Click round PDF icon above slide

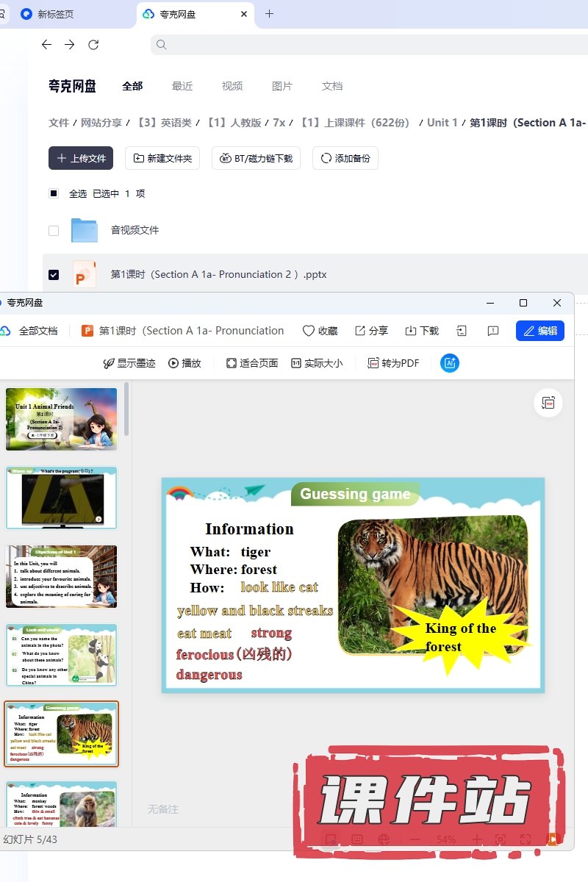548,402
